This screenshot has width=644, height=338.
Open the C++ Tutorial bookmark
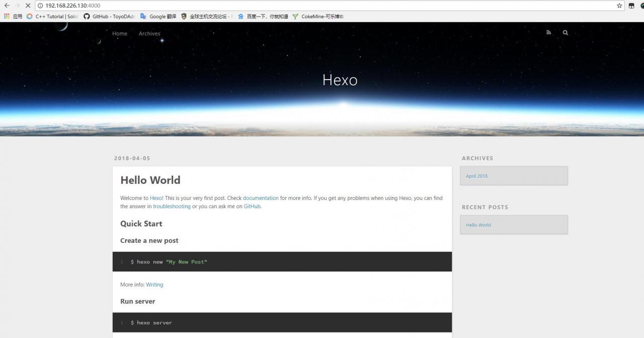52,16
